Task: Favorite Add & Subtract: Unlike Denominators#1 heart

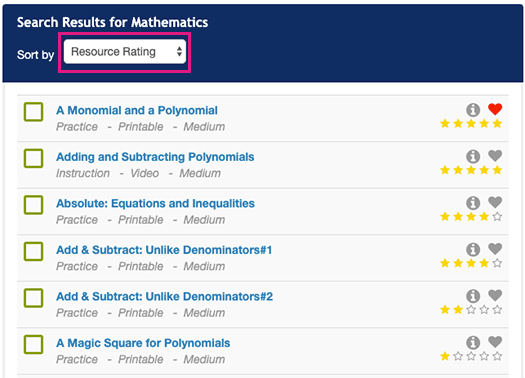Action: coord(495,248)
